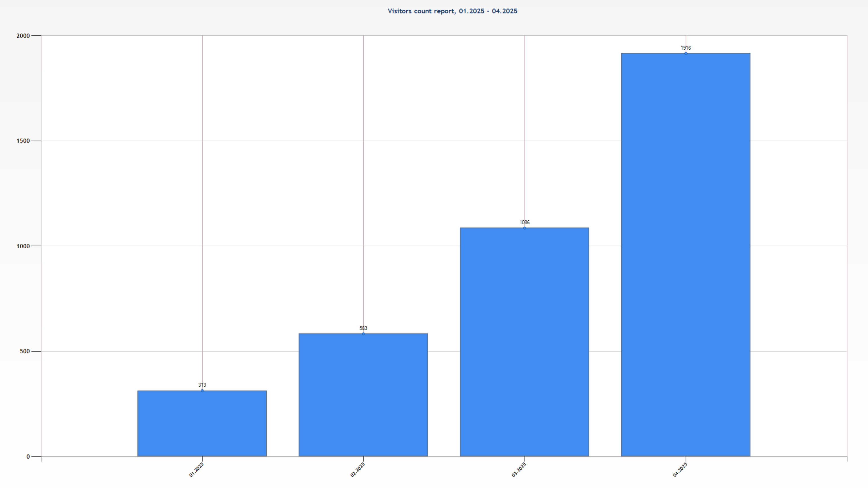Click the 01.2025 x-axis label
This screenshot has width=868, height=491.
197,470
